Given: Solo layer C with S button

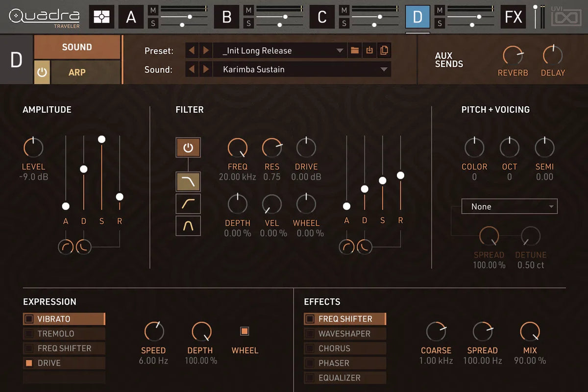Looking at the screenshot, I should (x=344, y=24).
